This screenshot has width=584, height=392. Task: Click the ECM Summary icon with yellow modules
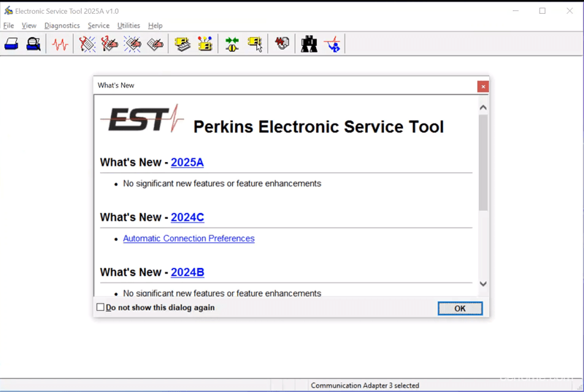(x=205, y=45)
